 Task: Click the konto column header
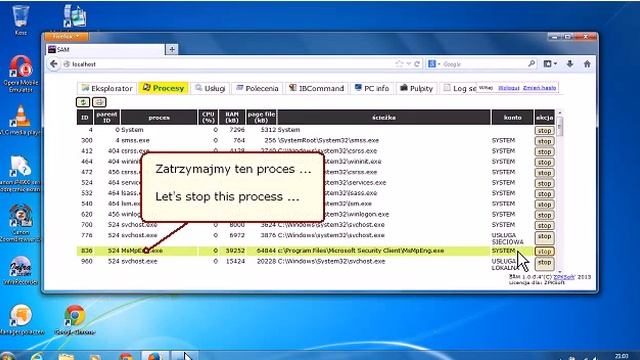coord(513,118)
